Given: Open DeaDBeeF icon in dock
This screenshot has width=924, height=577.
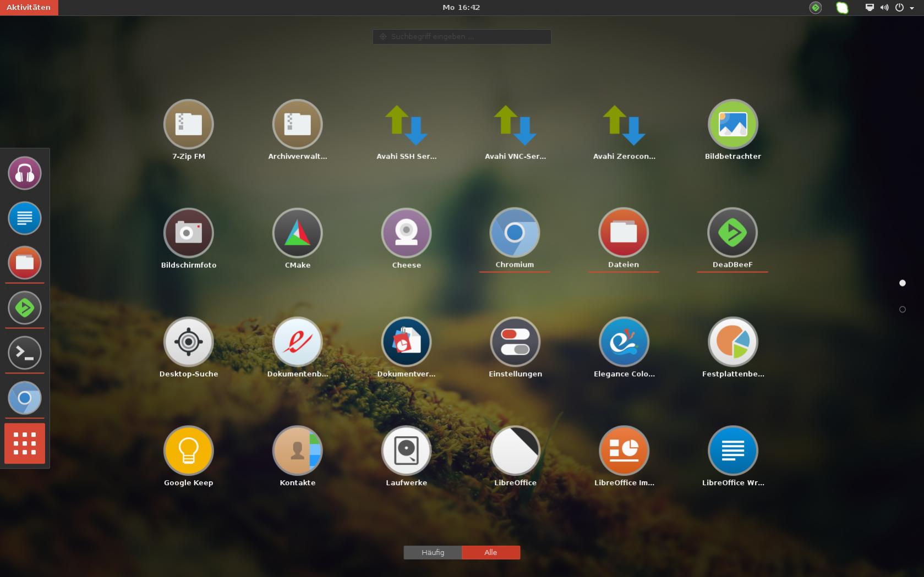Looking at the screenshot, I should [25, 308].
